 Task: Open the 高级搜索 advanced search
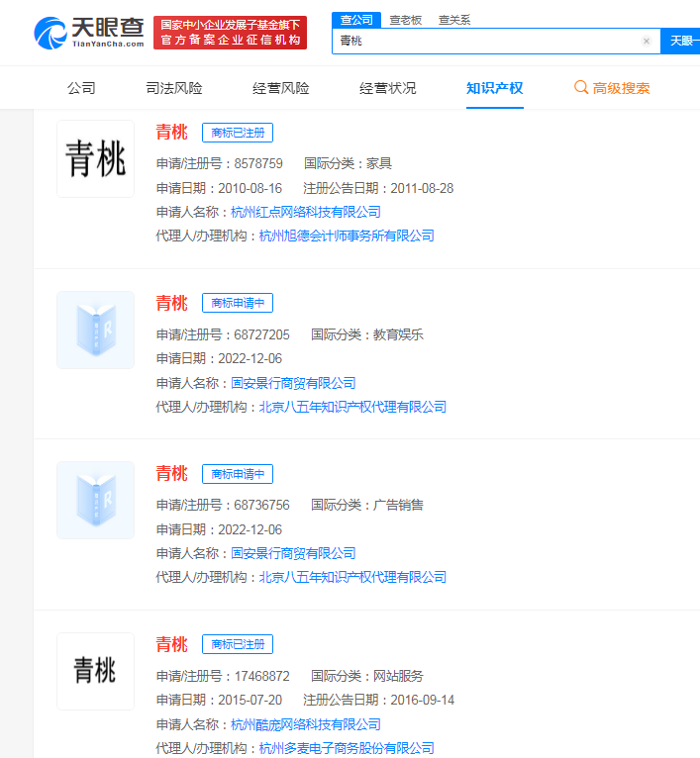[612, 88]
